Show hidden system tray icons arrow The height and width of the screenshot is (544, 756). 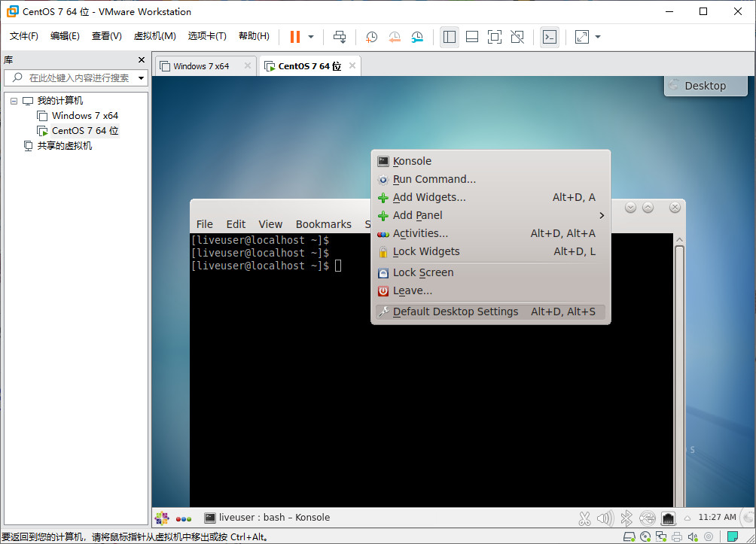[687, 518]
